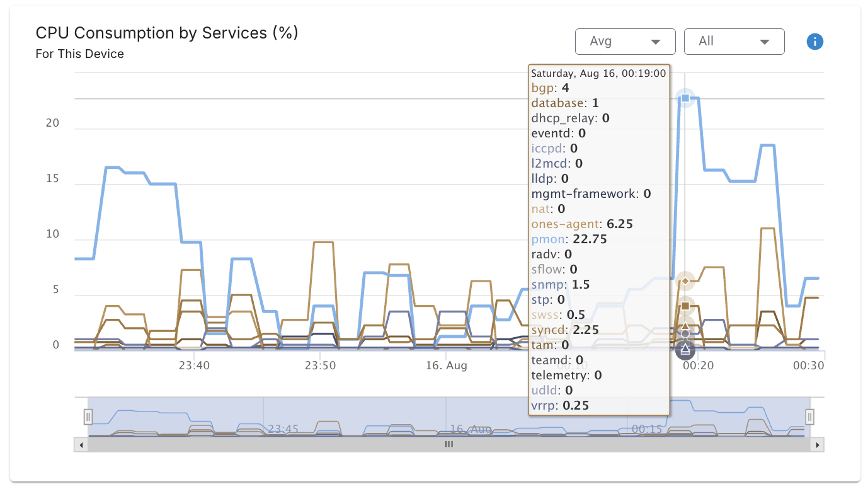Viewport: 868px width, 489px height.
Task: Click the scrollbar left arrow
Action: pos(80,445)
